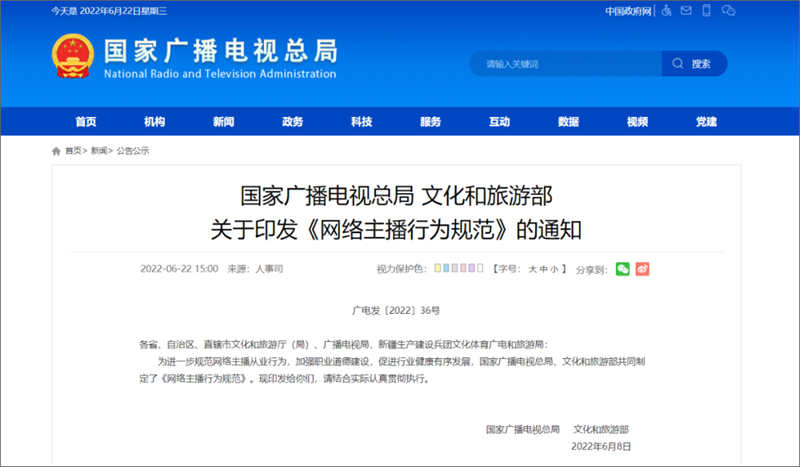The height and width of the screenshot is (467, 800).
Task: Set font size to 小
Action: tap(554, 269)
